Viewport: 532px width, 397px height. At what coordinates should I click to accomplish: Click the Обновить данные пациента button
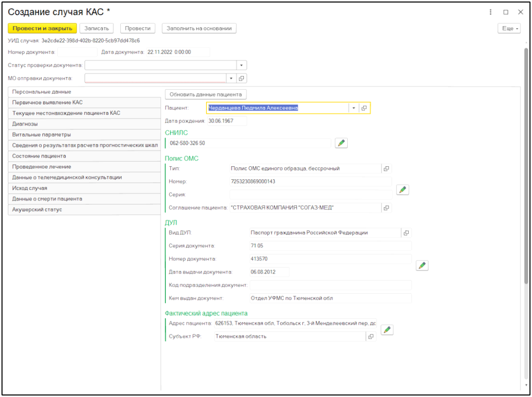(x=206, y=94)
